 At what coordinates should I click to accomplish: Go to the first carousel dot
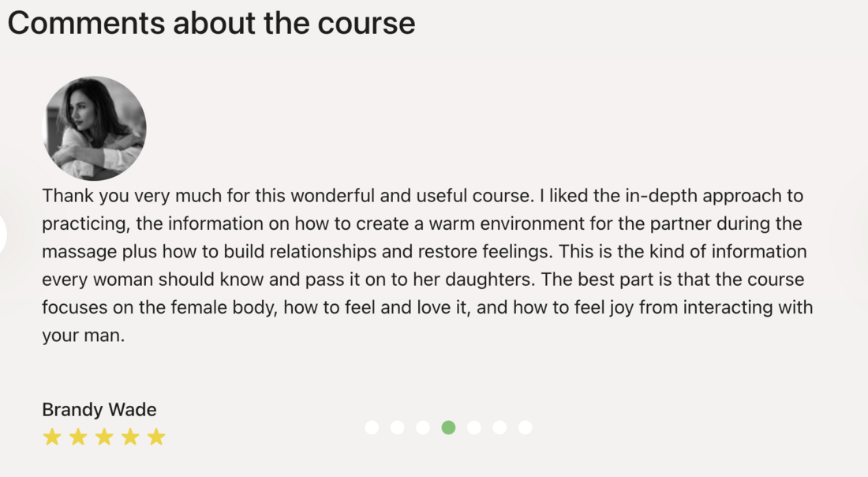click(x=372, y=428)
